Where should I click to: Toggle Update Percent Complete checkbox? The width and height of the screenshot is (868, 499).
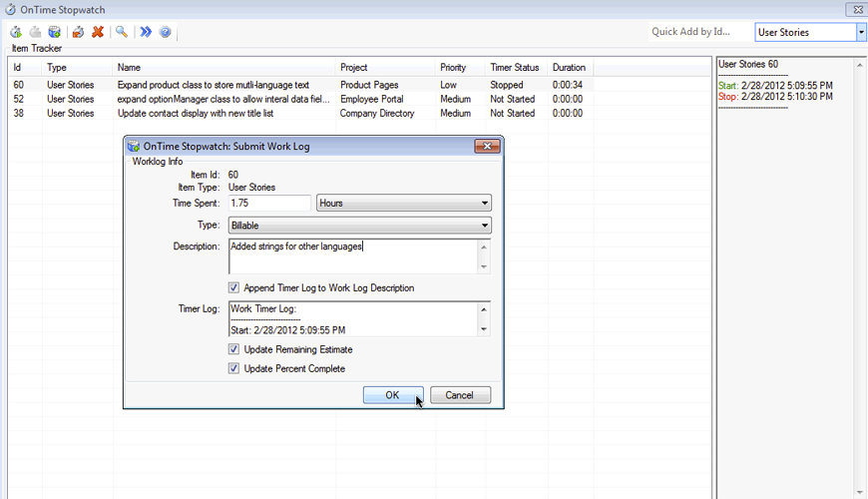(233, 368)
